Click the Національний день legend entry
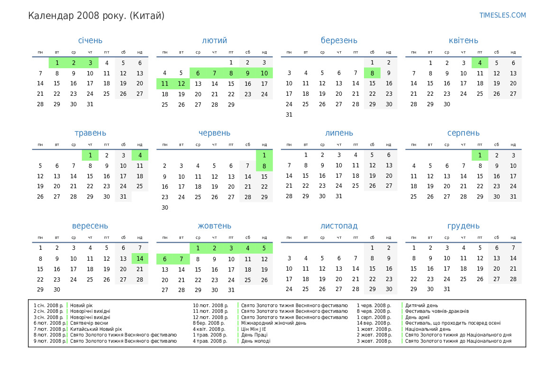 [428, 329]
